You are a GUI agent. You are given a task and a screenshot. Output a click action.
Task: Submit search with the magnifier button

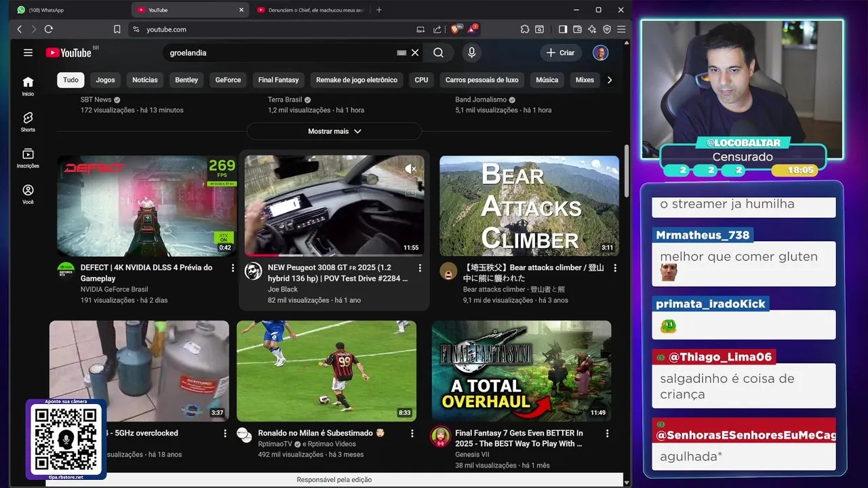439,52
